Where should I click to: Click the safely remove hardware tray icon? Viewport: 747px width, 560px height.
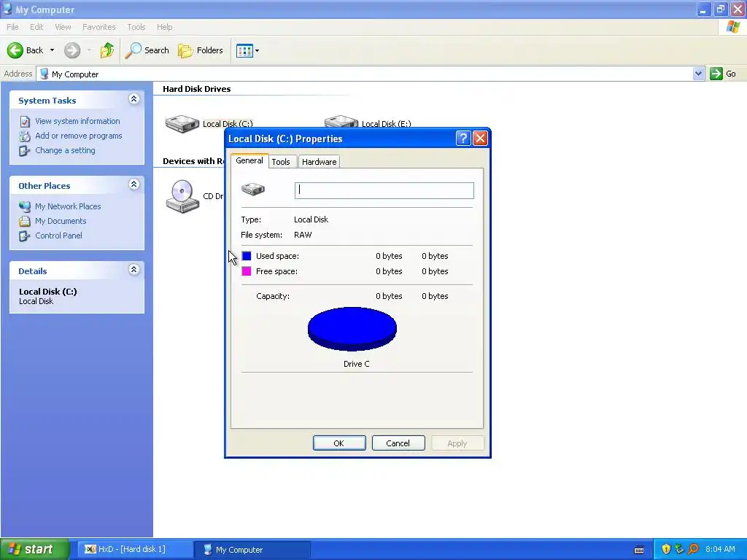point(679,549)
